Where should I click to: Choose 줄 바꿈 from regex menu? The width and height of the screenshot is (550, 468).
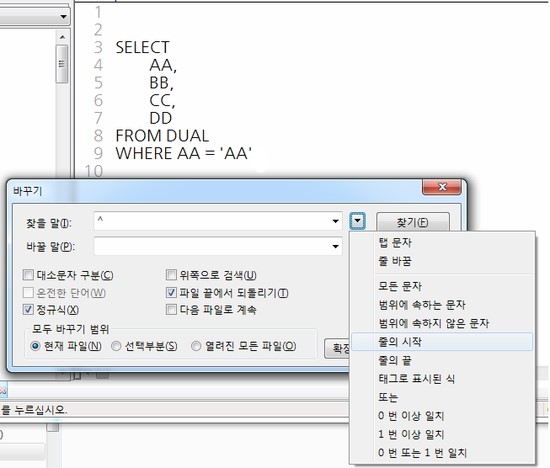(x=442, y=261)
